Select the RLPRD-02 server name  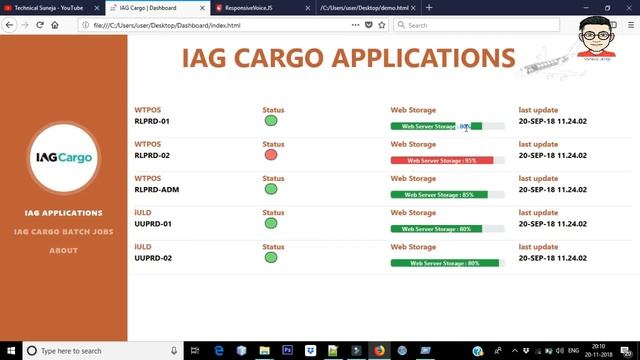pyautogui.click(x=152, y=156)
